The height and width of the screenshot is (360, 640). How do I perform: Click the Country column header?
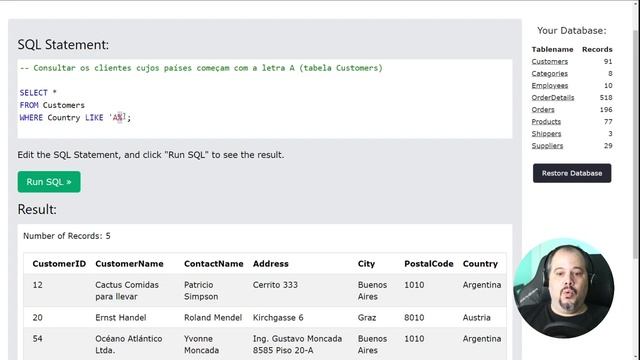pos(480,264)
